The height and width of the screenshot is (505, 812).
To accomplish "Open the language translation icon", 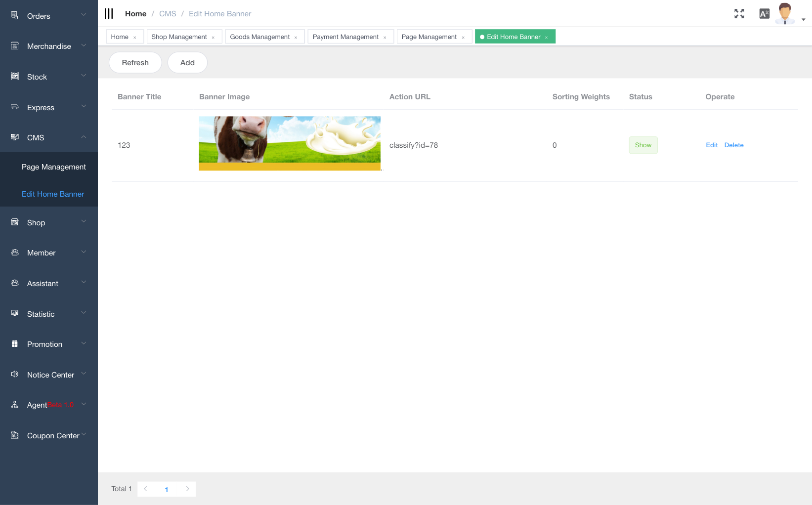I will [764, 14].
